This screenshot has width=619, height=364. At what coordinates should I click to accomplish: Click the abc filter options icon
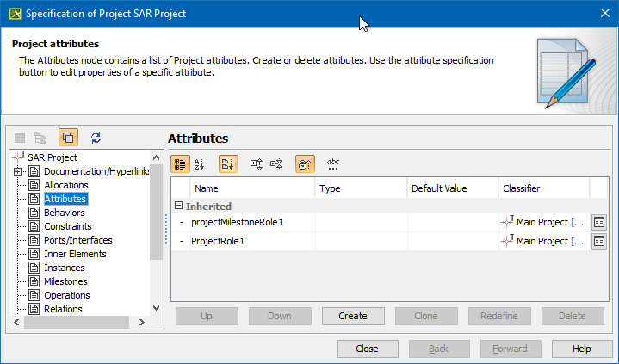(x=333, y=163)
